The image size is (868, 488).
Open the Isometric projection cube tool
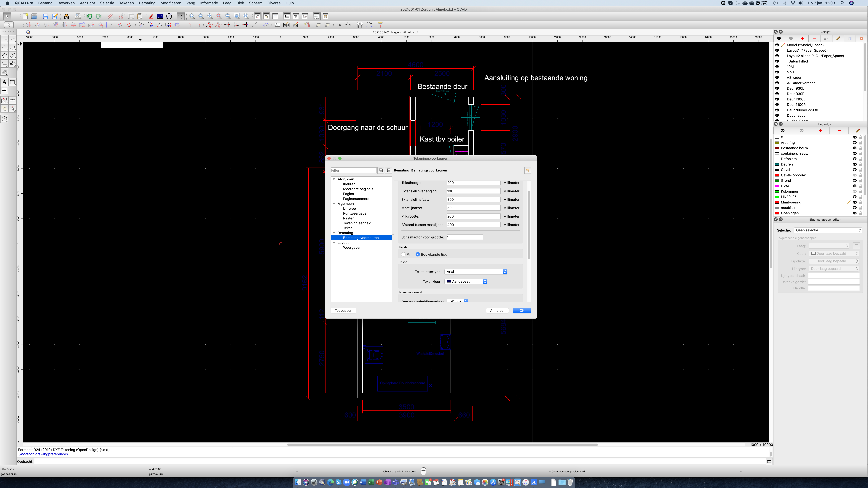[x=4, y=119]
